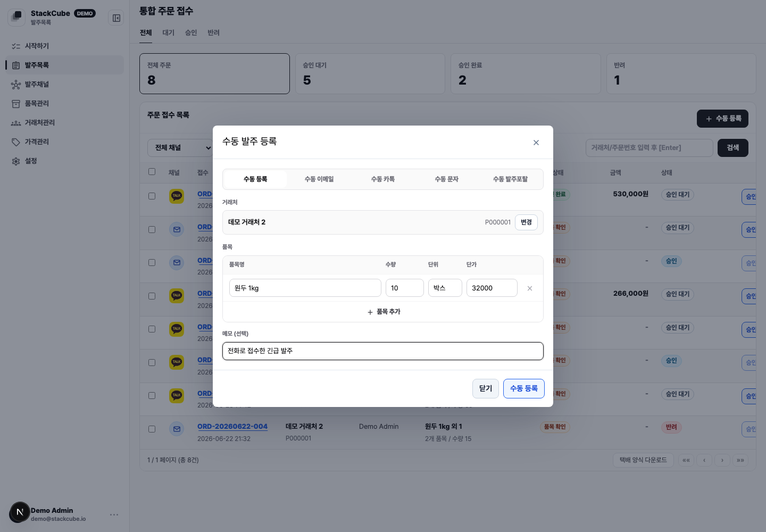
Task: Click the KakaoTalk icon in 266,000원 row
Action: [x=177, y=296]
